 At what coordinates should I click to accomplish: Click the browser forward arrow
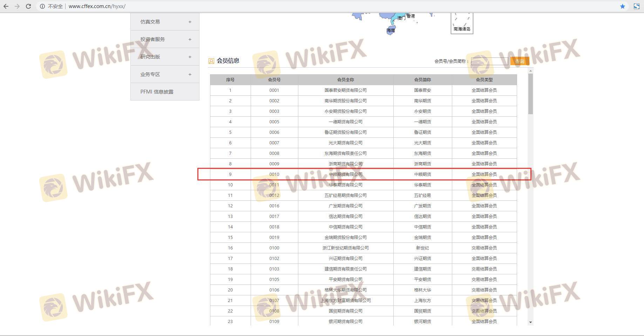[x=17, y=6]
